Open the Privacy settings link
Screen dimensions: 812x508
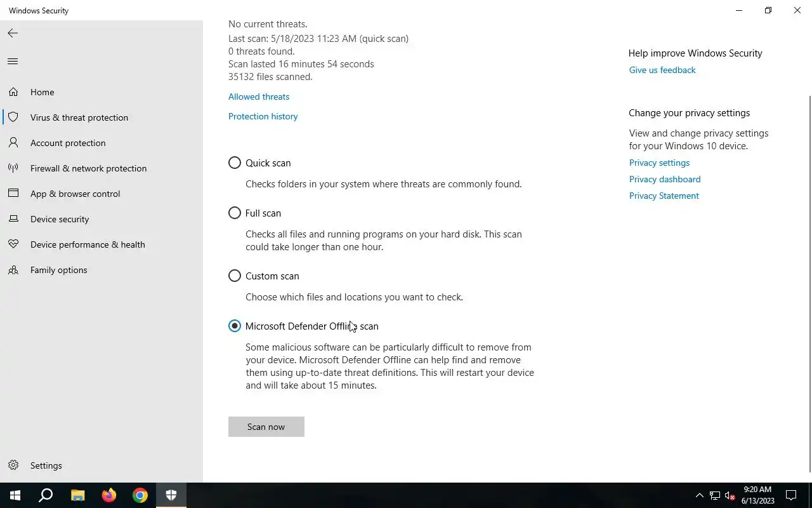pos(659,163)
